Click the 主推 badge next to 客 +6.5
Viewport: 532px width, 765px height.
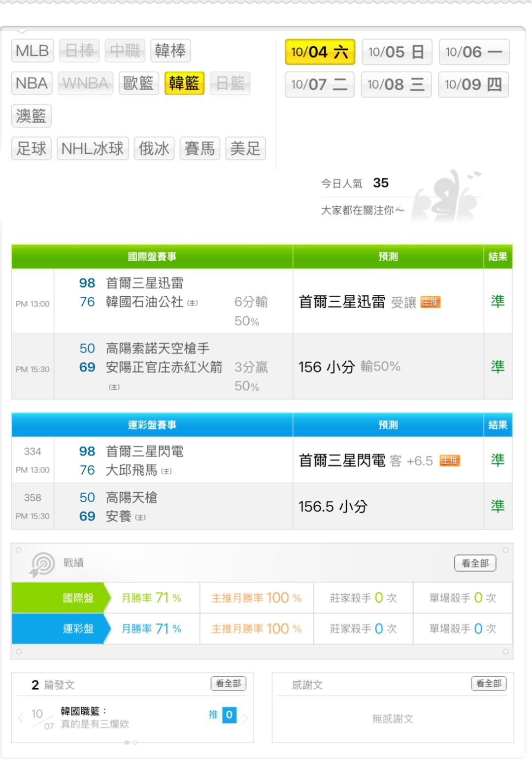point(449,461)
